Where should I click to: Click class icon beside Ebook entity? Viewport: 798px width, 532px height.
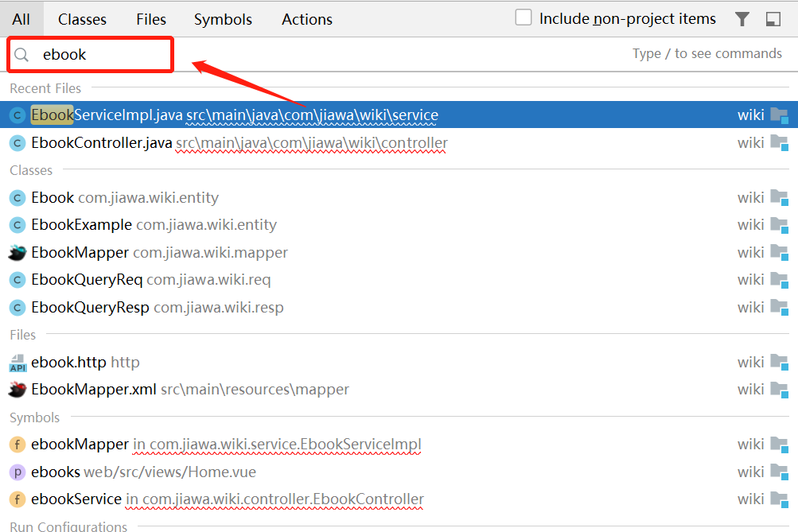click(18, 198)
